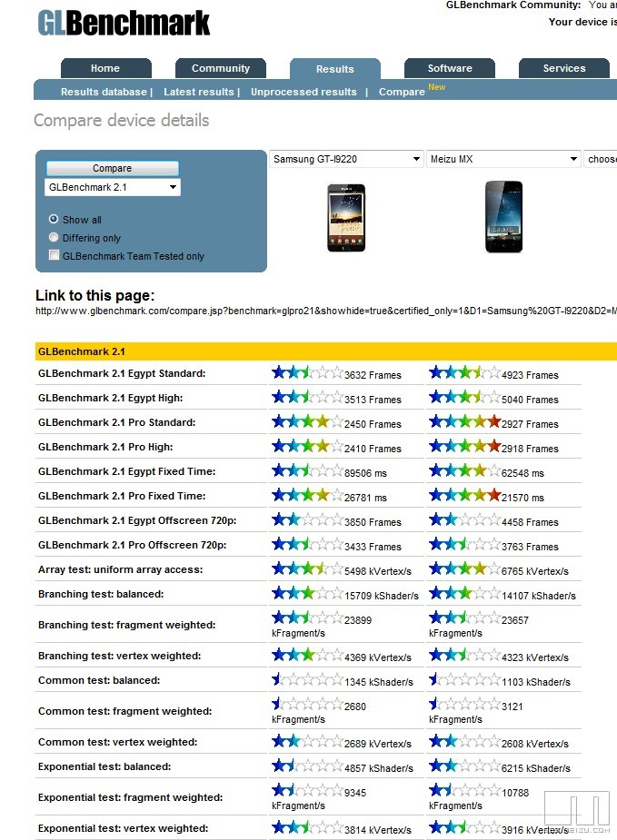Click the Unprocessed results link
The image size is (617, 840).
304,92
